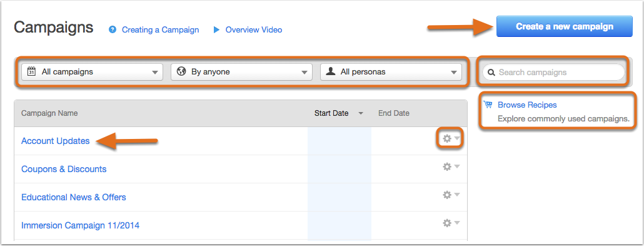
Task: Open the gear menu for Immersion Campaign 11/2014
Action: click(451, 223)
